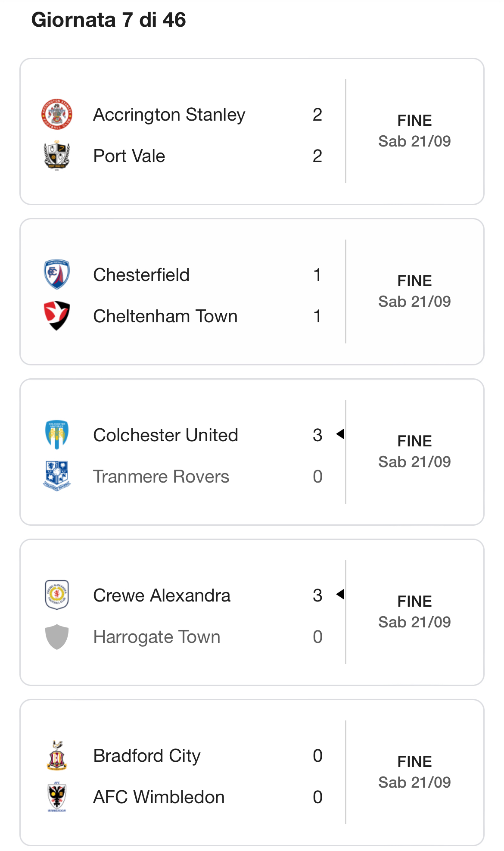
Task: Click the Crewe Alexandra badge
Action: point(57,595)
